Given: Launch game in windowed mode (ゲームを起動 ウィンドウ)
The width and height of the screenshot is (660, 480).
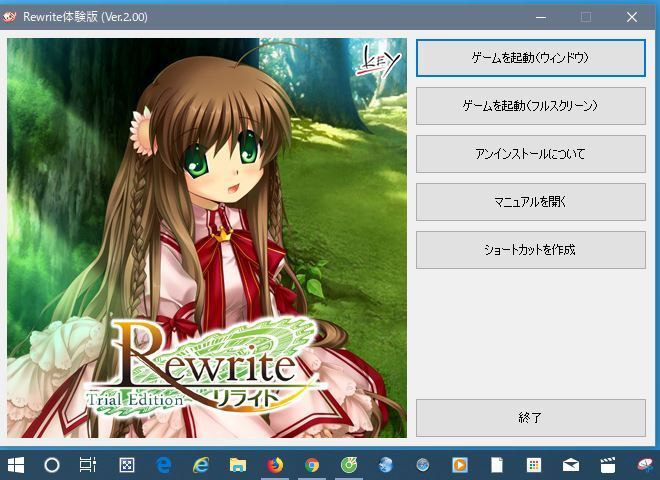Looking at the screenshot, I should 531,58.
